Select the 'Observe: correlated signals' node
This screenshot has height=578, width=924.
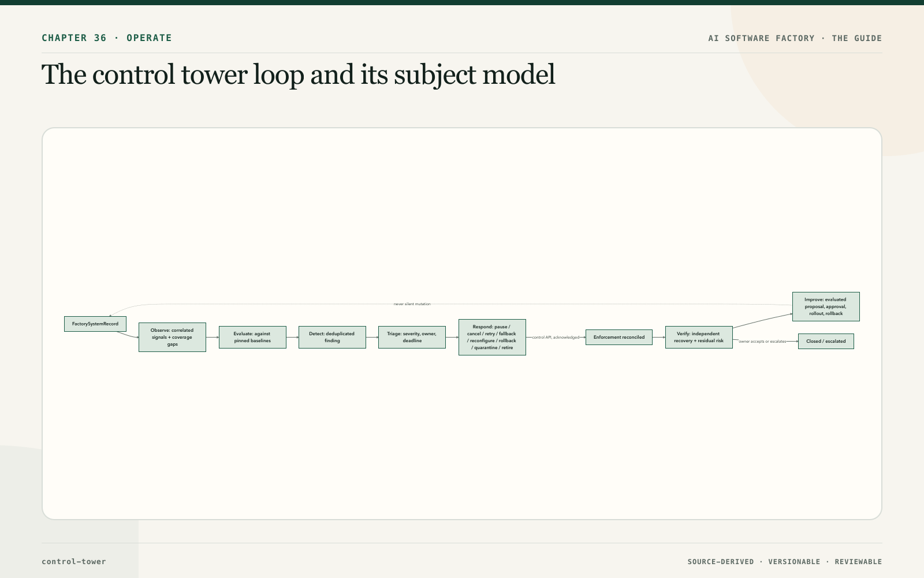tap(172, 337)
